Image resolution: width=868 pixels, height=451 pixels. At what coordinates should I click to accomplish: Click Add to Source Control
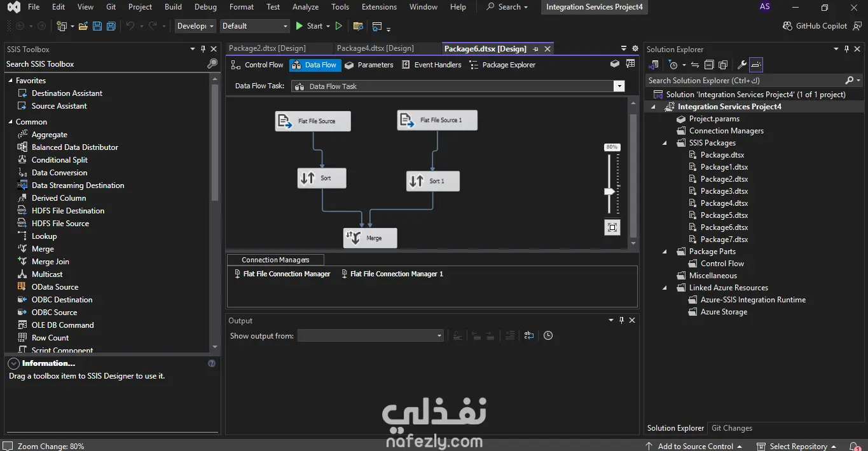695,446
